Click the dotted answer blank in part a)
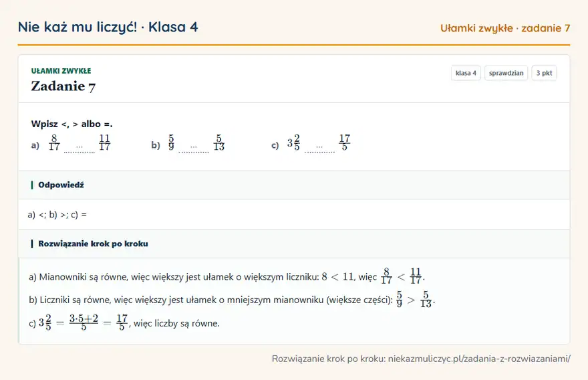The width and height of the screenshot is (588, 380). tap(79, 149)
